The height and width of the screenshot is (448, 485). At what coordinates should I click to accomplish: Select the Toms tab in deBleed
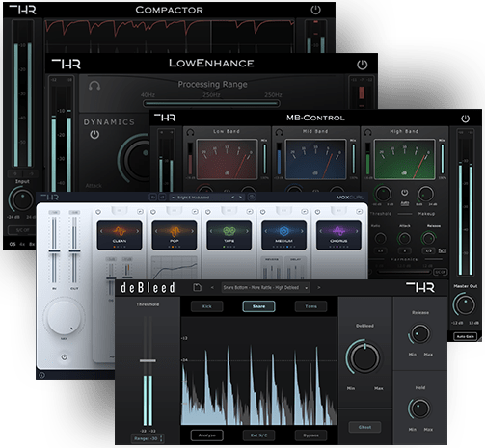310,306
